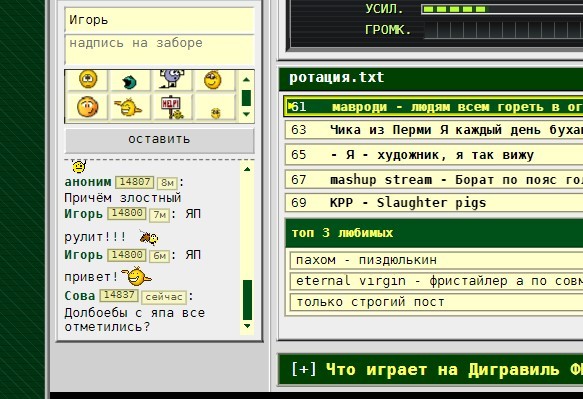Insert the laughing pointing smiley in picker

click(128, 107)
